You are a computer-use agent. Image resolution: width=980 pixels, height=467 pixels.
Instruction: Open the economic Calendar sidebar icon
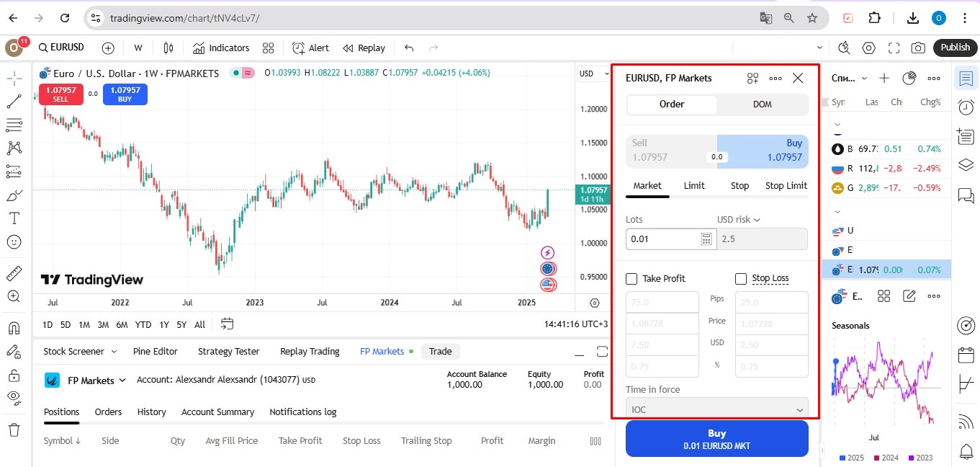coord(966,356)
